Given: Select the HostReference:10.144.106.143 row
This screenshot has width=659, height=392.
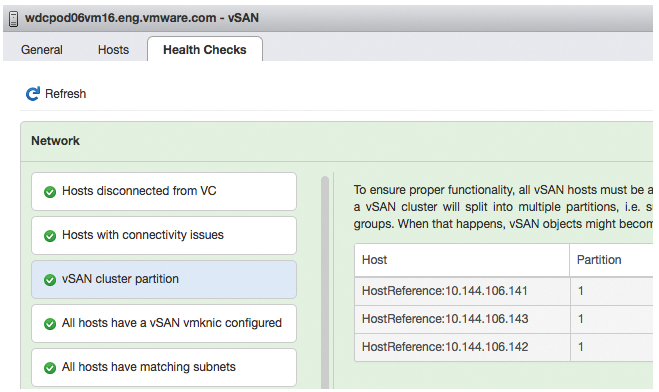Looking at the screenshot, I should pyautogui.click(x=504, y=319).
